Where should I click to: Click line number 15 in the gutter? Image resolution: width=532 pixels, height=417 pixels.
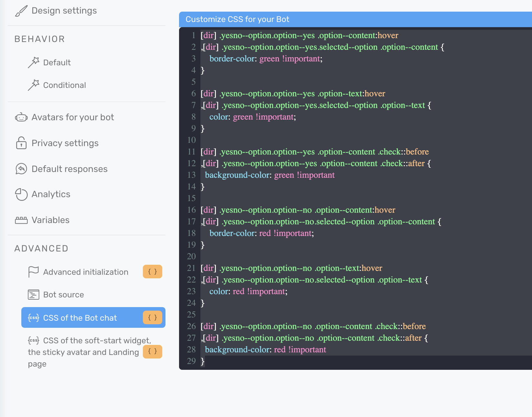pos(192,198)
